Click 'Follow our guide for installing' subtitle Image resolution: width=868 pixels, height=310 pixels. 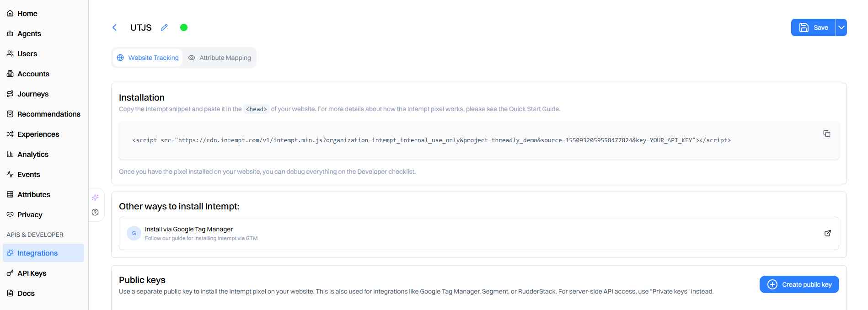201,238
